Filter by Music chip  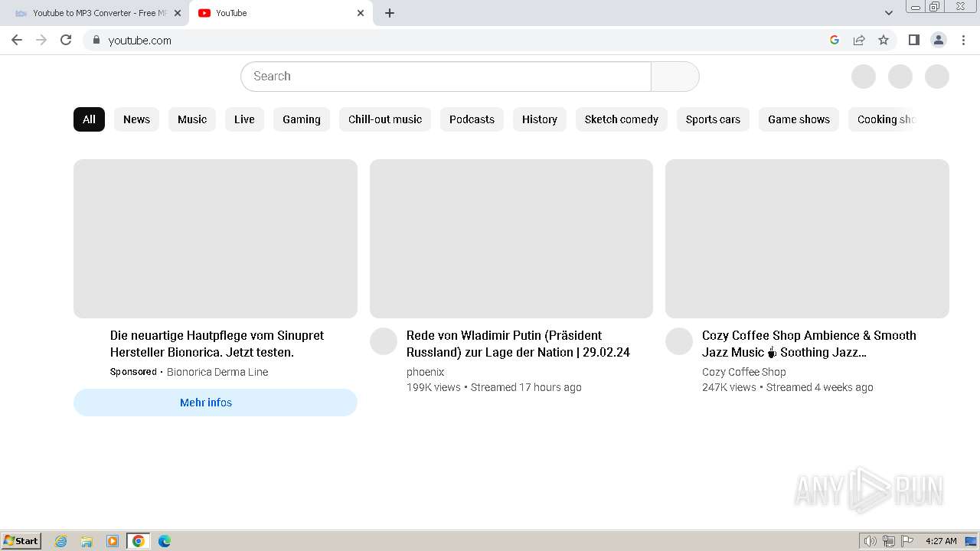tap(192, 119)
